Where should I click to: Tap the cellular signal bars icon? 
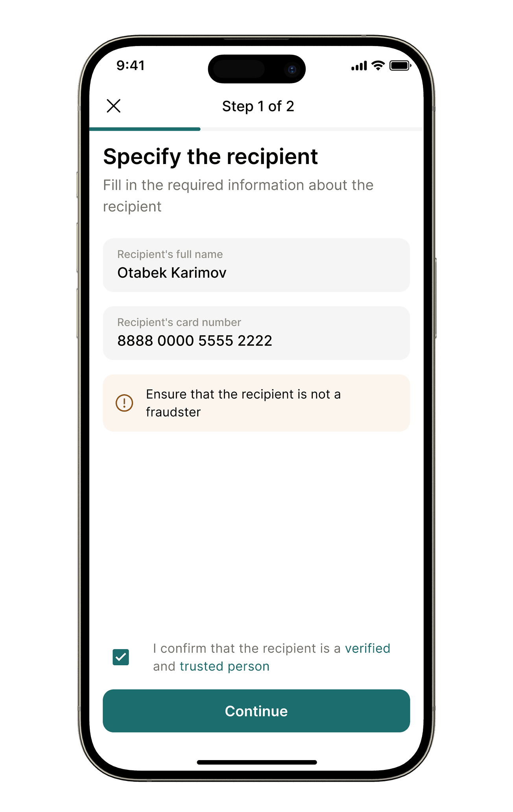click(359, 66)
